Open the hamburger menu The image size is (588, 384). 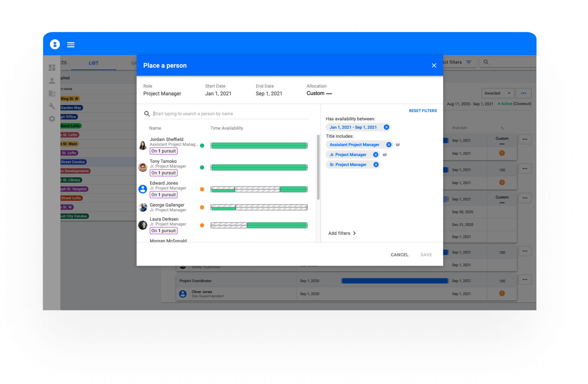(71, 45)
